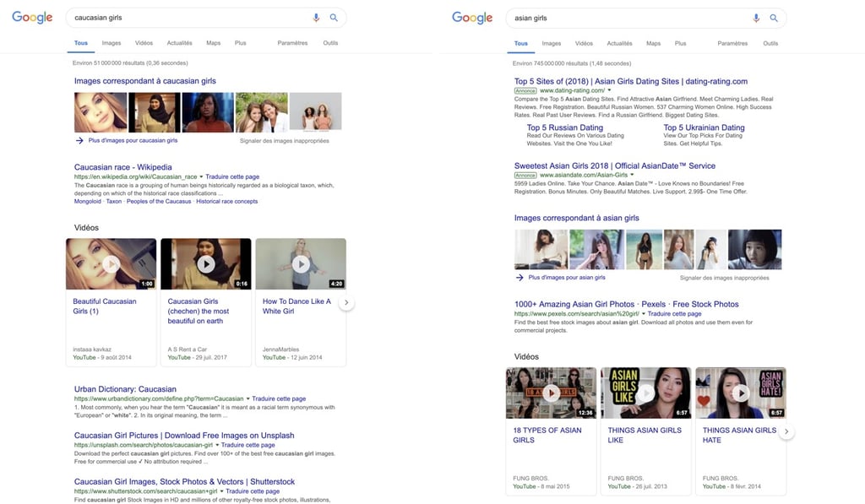Screen dimensions: 865x504
Task: Open the Caucasian race - Wikipedia result
Action: tap(123, 167)
